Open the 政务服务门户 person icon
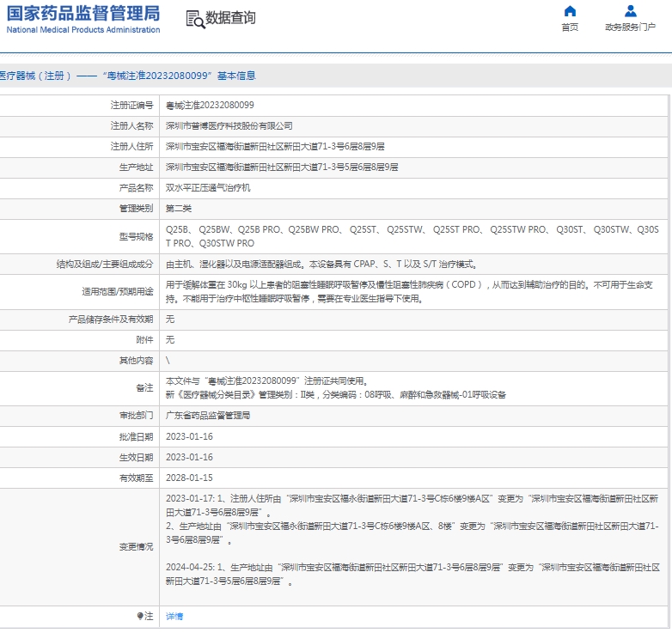 (x=630, y=10)
